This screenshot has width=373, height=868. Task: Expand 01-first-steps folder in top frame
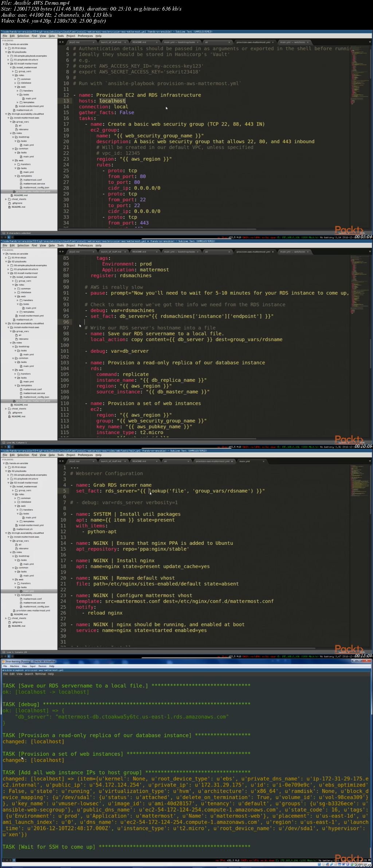6,48
